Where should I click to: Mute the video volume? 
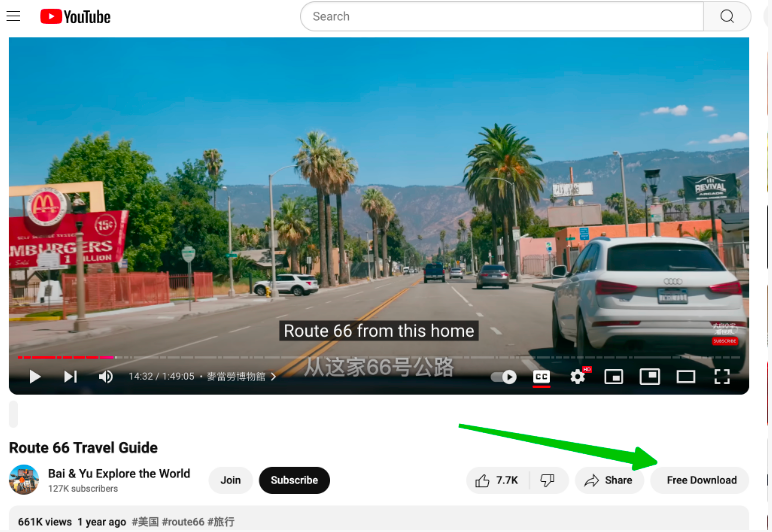pyautogui.click(x=105, y=377)
